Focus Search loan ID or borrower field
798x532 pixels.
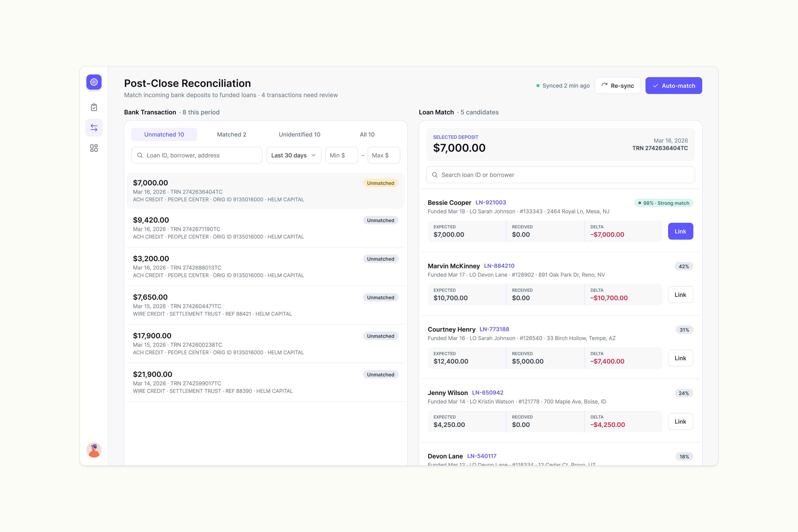(x=561, y=175)
